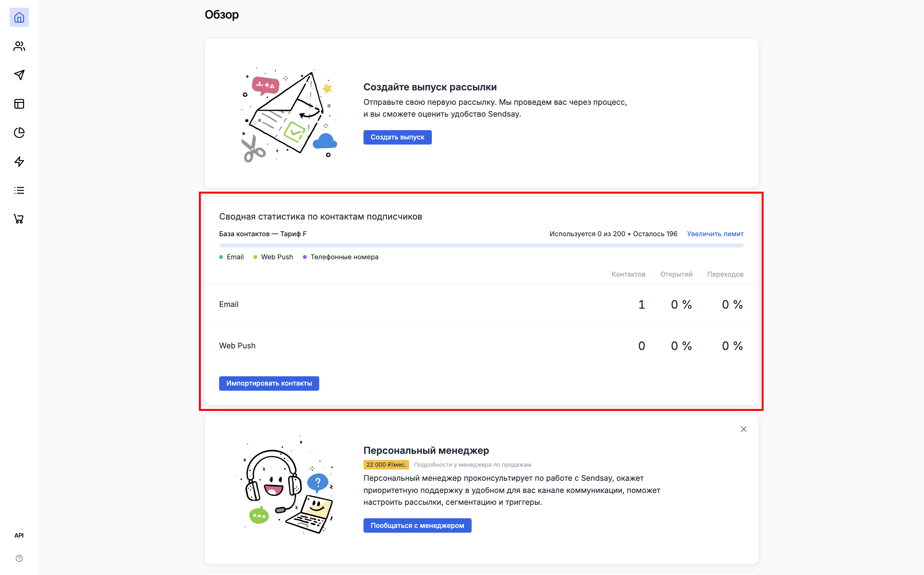
Task: Select the automation/lightning icon
Action: (20, 162)
